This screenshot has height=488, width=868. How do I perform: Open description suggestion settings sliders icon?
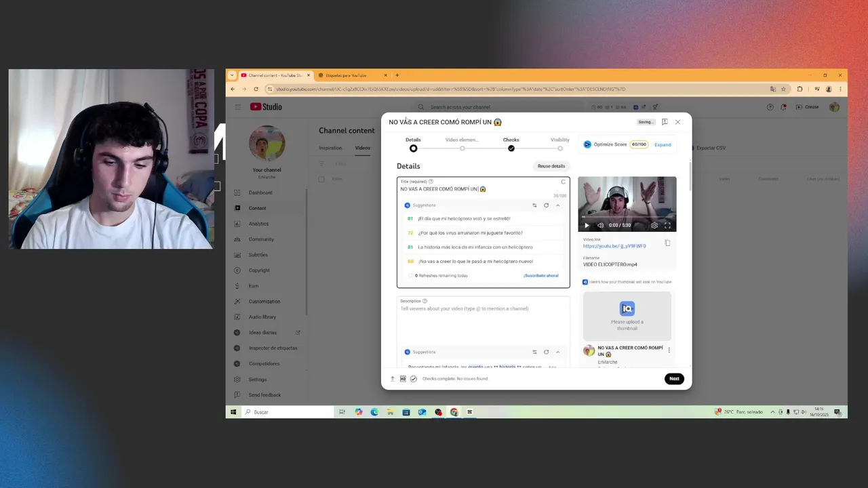click(534, 352)
